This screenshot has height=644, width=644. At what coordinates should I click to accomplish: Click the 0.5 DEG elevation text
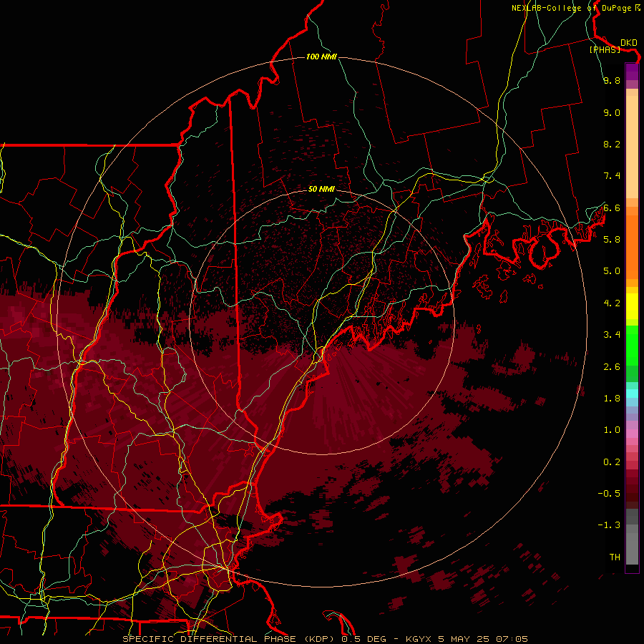364,639
